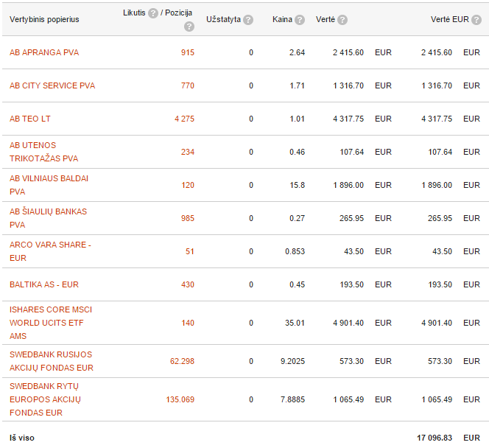The height and width of the screenshot is (448, 489).
Task: Click balance 140 for ISHARES ETF
Action: tap(188, 323)
